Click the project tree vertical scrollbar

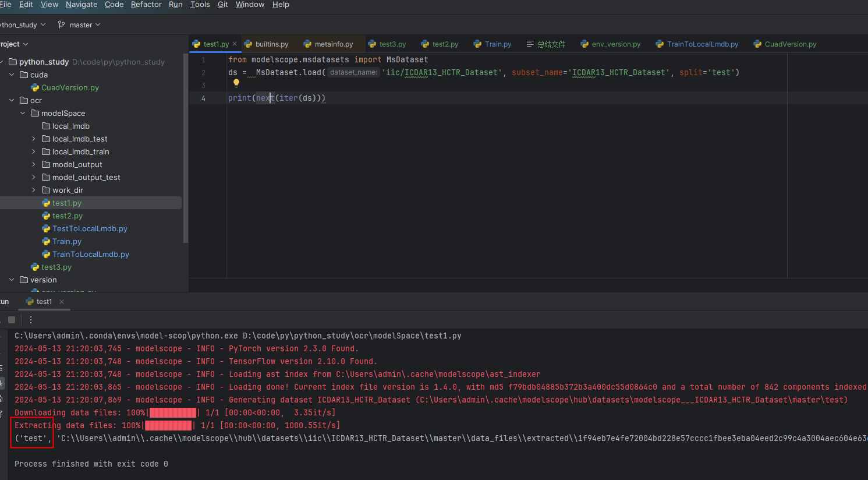pos(186,149)
